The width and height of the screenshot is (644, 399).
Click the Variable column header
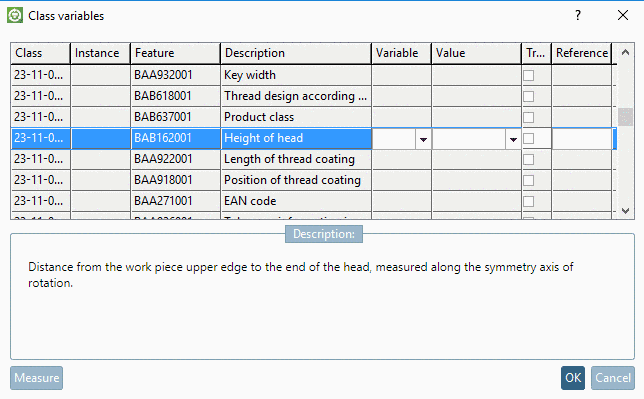coord(401,53)
